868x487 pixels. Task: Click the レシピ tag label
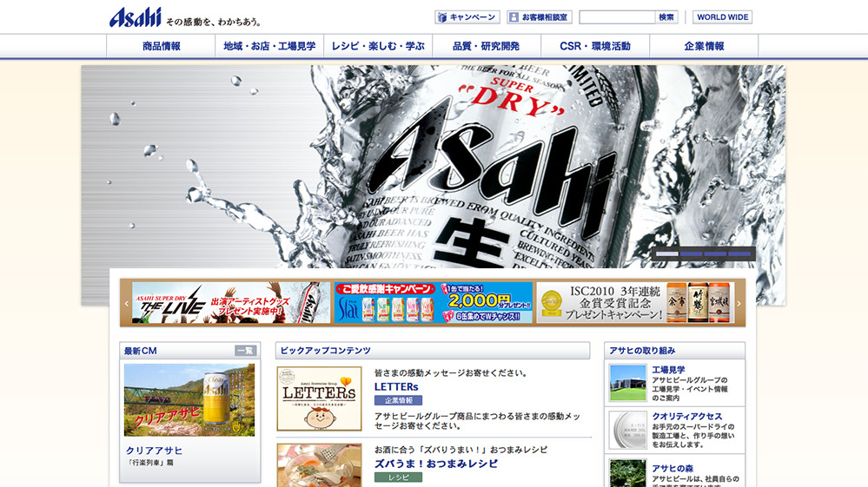(x=398, y=477)
